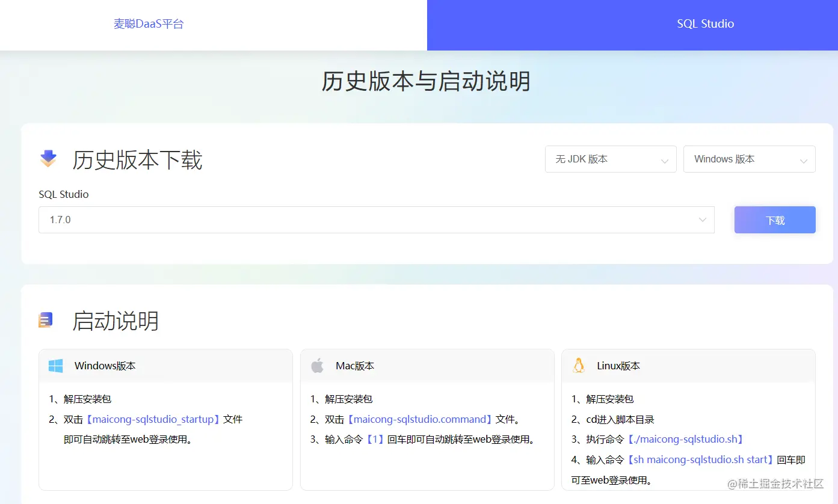Click the ./maicong-sqlstudio.sh command text

coord(686,440)
